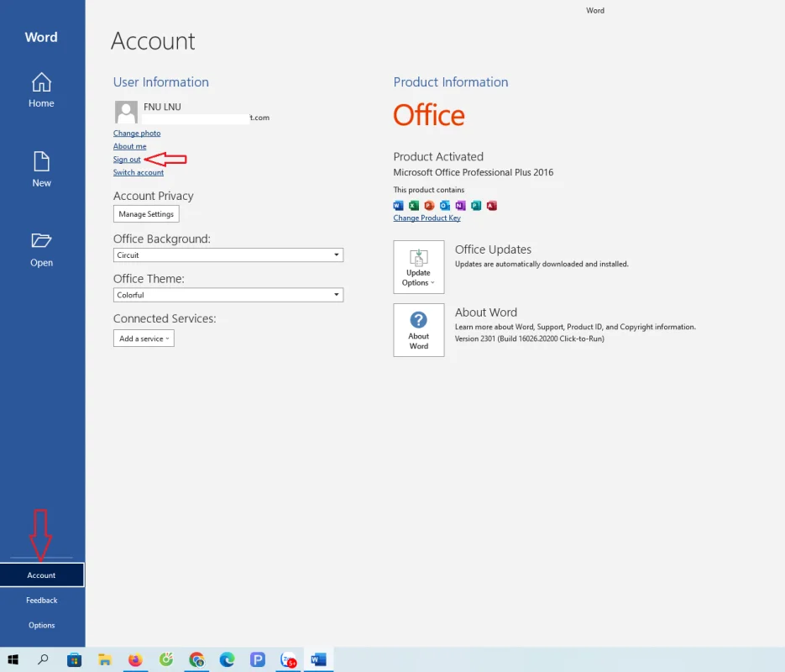Click the Manage Settings button under Account Privacy
Image resolution: width=785 pixels, height=672 pixels.
(x=145, y=213)
